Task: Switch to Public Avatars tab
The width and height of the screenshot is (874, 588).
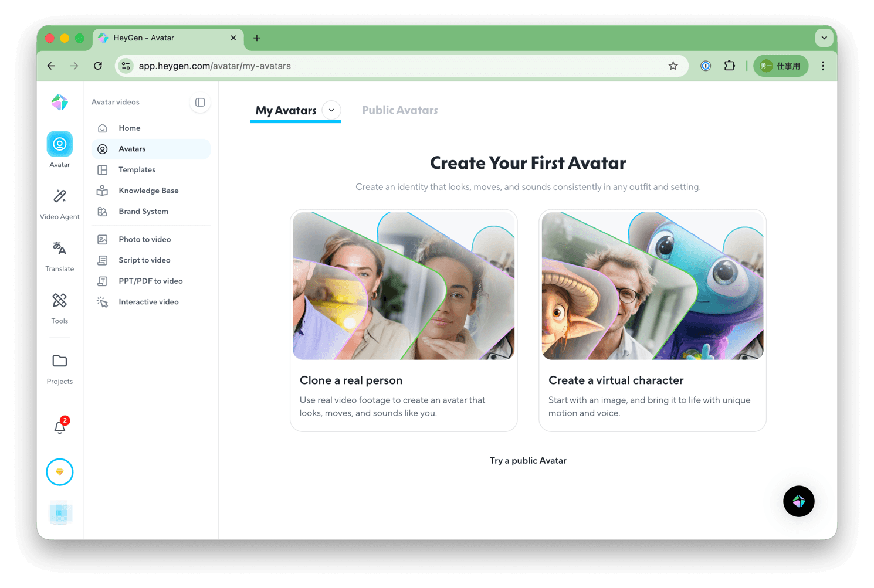Action: pyautogui.click(x=399, y=110)
